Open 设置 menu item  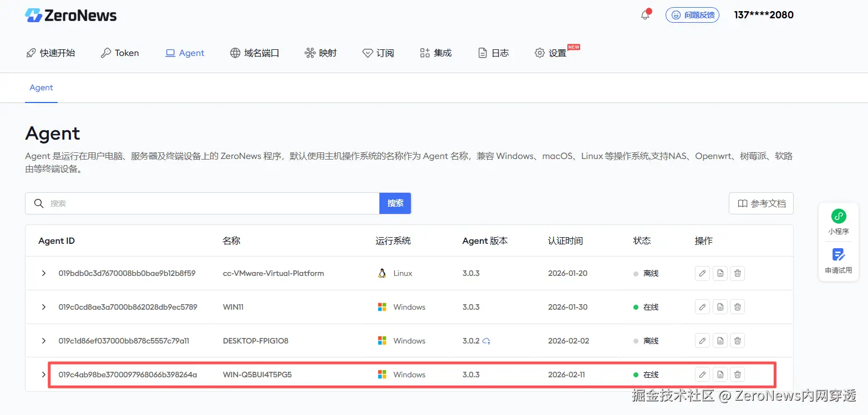point(551,53)
